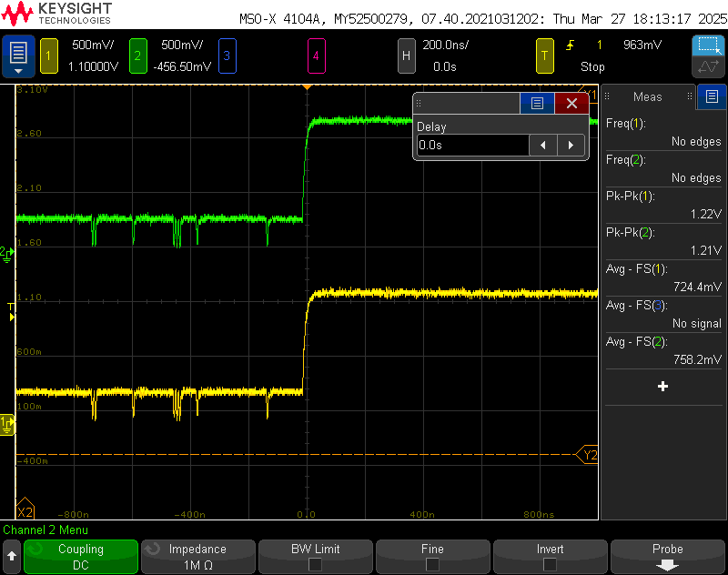Click channel 2 offset -456.50mV value
The image size is (728, 575).
click(182, 66)
